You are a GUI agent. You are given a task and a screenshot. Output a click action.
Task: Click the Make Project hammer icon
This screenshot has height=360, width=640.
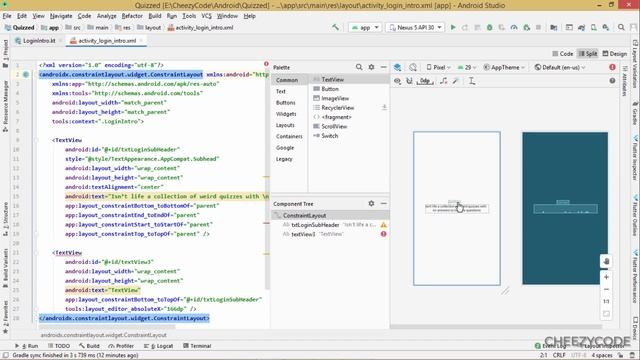click(336, 27)
